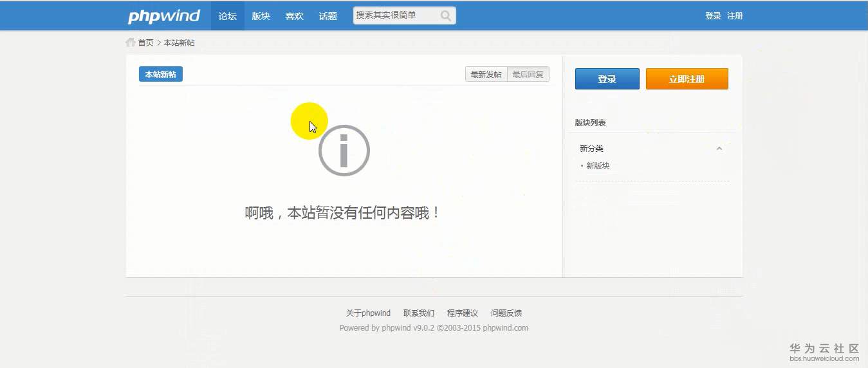Open 联系我们 footer link

coord(419,313)
